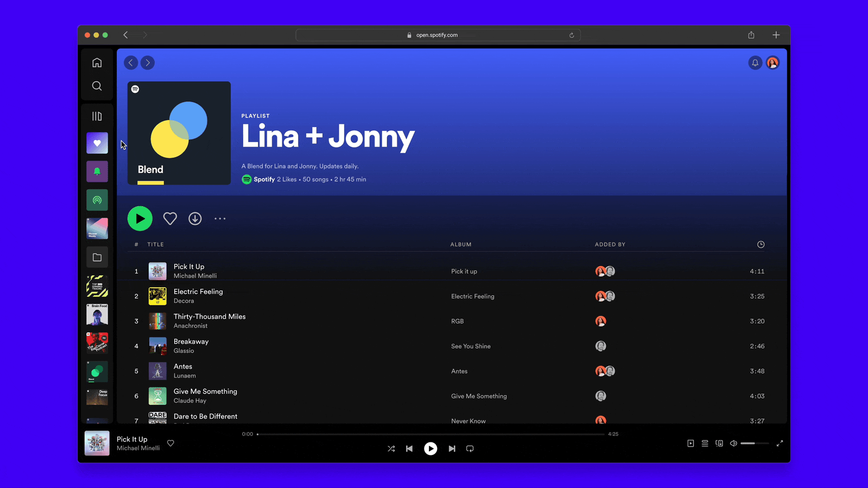
Task: Open artist Michael Minelli in track list
Action: [x=195, y=276]
